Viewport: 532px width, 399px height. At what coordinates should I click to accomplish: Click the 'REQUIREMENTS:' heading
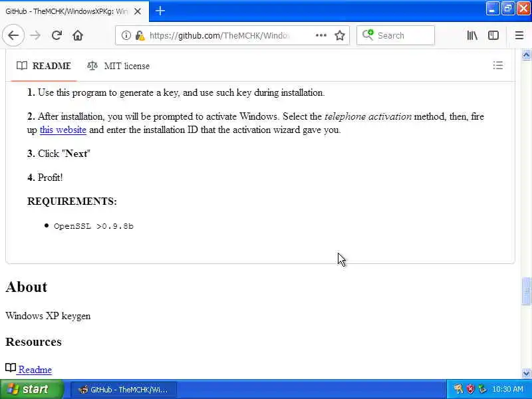click(72, 201)
